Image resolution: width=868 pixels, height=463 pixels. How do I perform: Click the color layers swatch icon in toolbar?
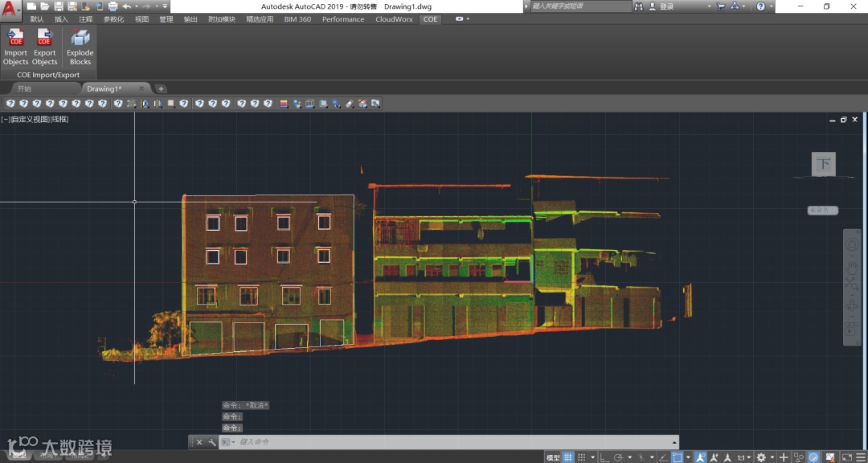click(283, 104)
